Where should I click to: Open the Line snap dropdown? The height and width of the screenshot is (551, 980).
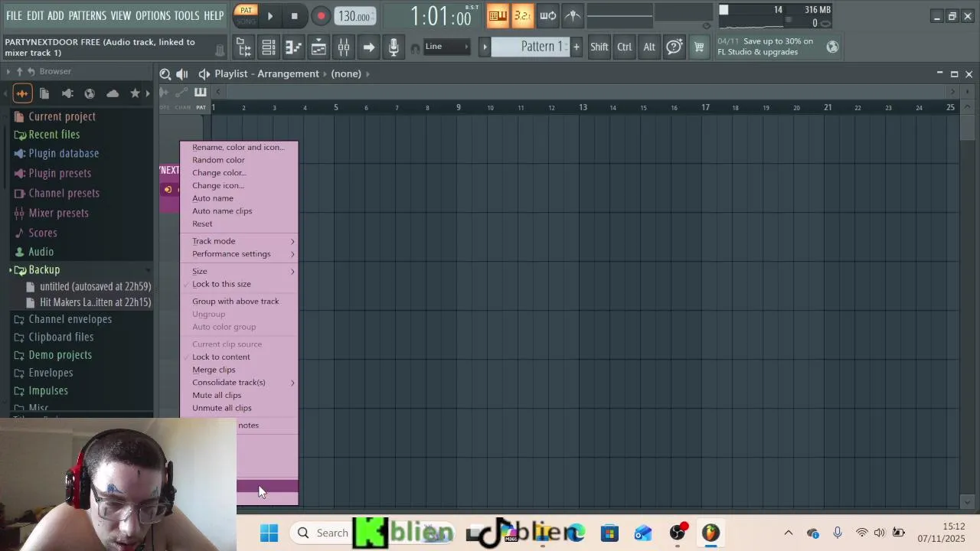pos(447,47)
